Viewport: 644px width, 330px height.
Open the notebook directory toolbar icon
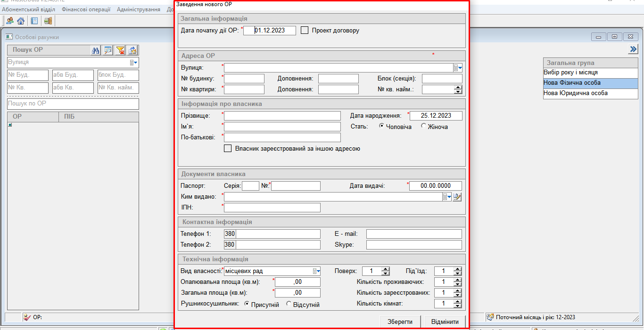tap(34, 21)
